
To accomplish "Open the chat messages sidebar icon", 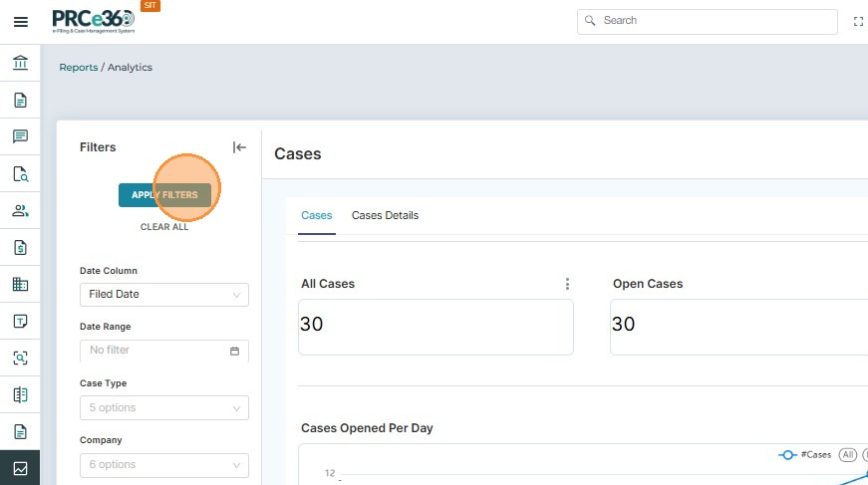I will tap(20, 136).
